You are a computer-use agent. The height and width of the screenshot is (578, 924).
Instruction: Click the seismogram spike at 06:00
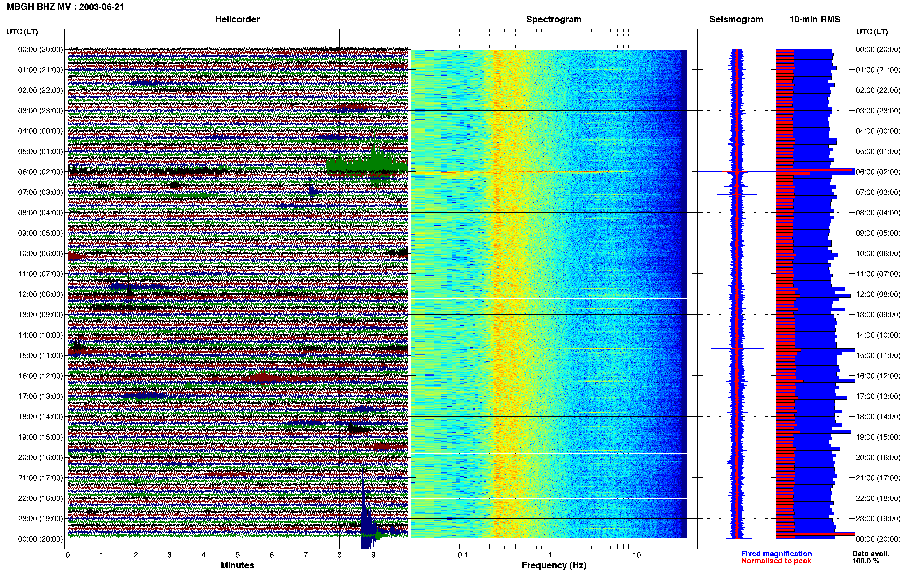(x=737, y=172)
